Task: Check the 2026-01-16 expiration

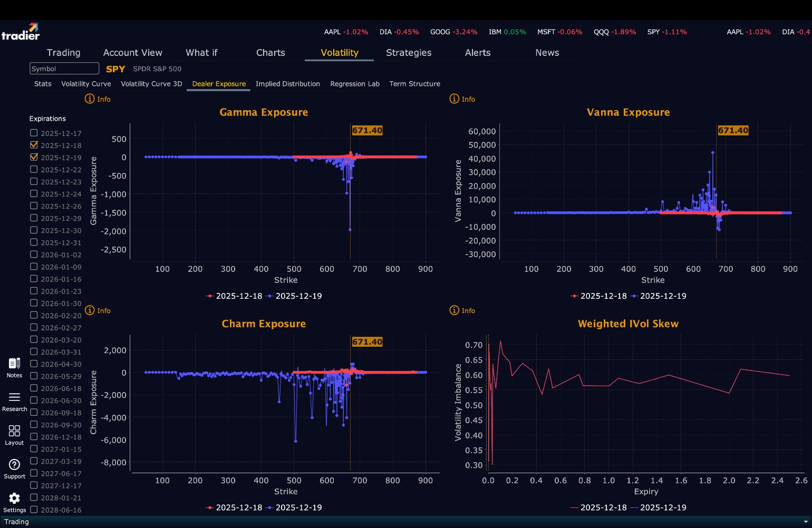Action: point(34,279)
